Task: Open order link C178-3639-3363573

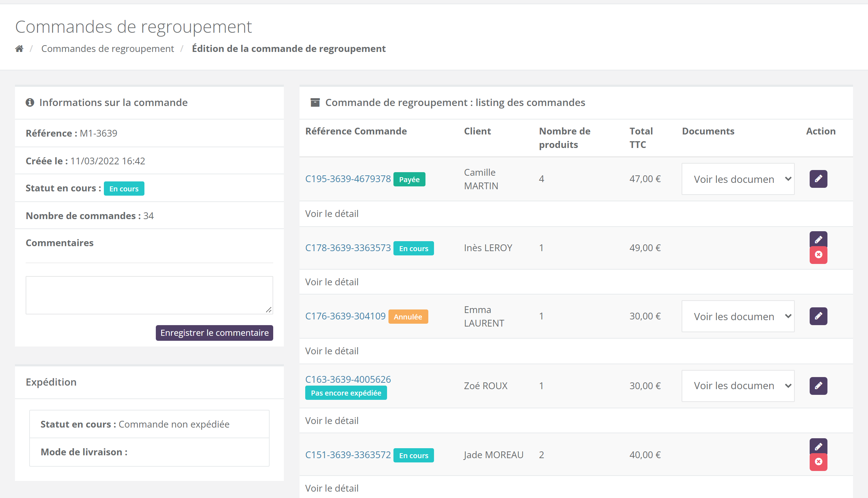Action: tap(348, 248)
